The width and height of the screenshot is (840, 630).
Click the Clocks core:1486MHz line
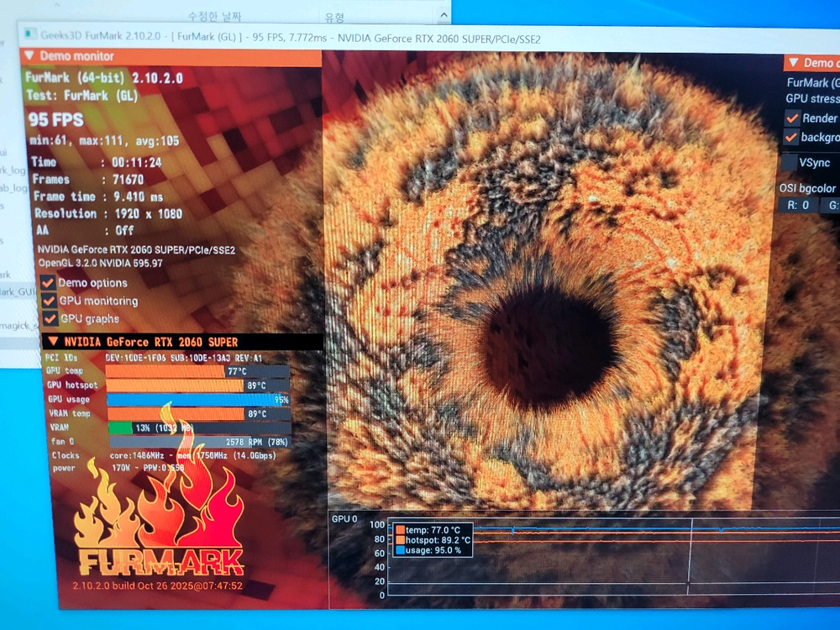click(164, 455)
